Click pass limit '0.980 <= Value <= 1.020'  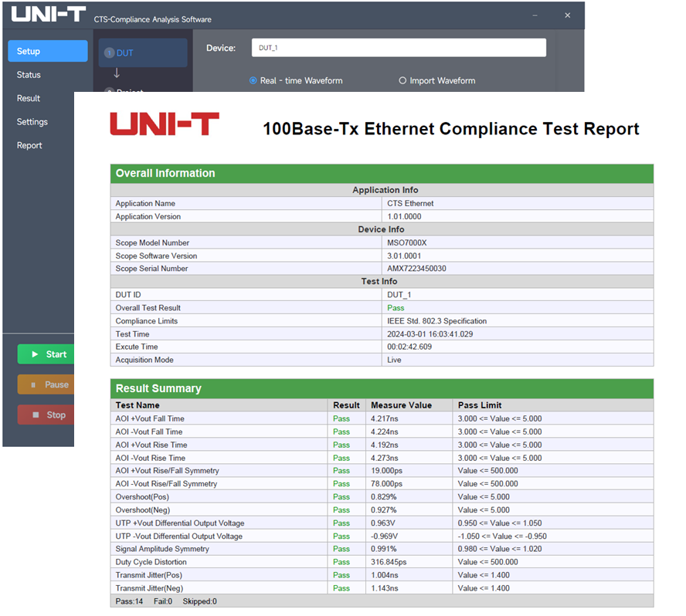point(500,549)
